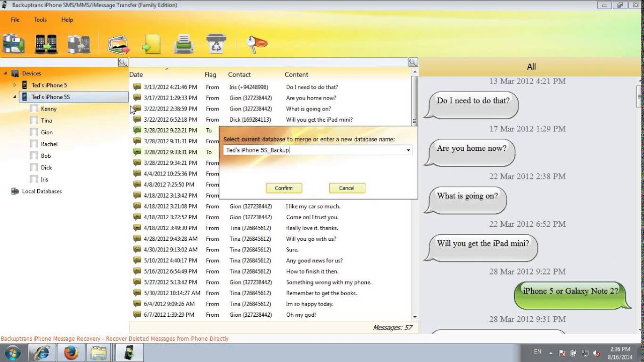Select the Bob contact in the tree
644x362 pixels.
(x=46, y=156)
